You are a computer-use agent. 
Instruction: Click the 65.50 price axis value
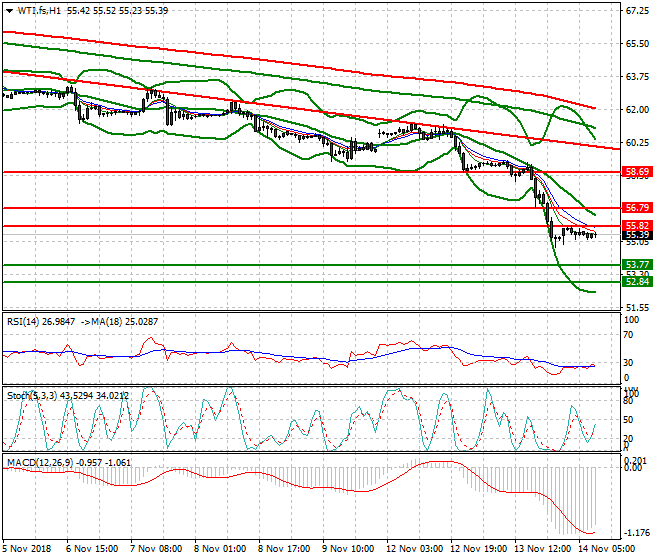pyautogui.click(x=637, y=44)
